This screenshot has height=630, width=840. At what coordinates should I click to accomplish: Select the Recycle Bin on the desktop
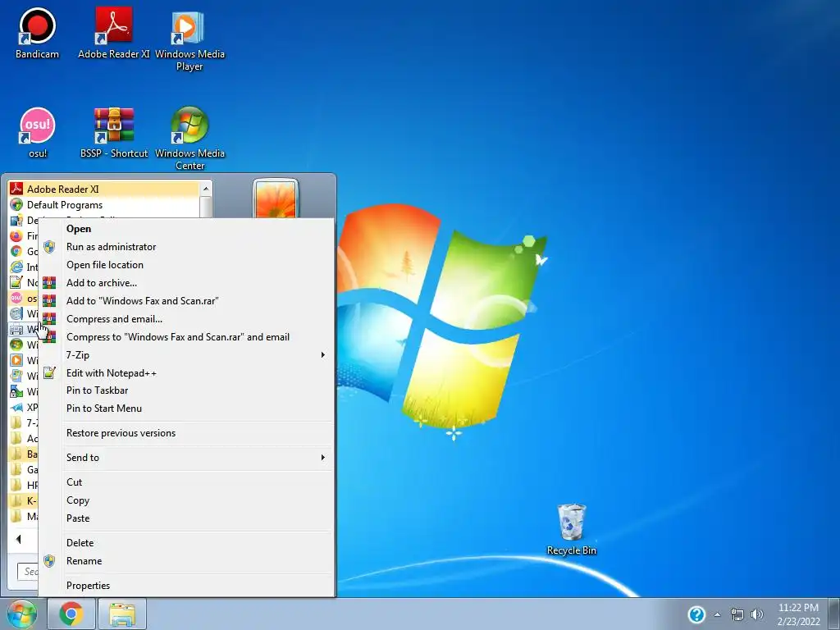(x=571, y=529)
